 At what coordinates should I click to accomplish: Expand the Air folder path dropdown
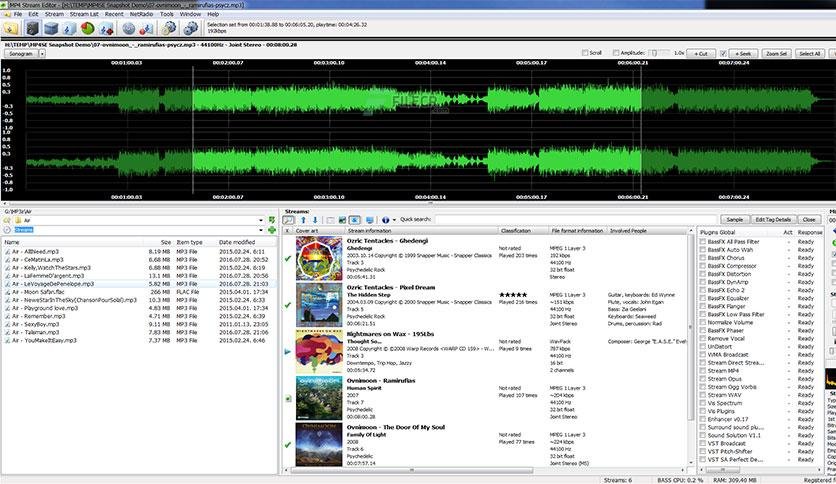[261, 220]
